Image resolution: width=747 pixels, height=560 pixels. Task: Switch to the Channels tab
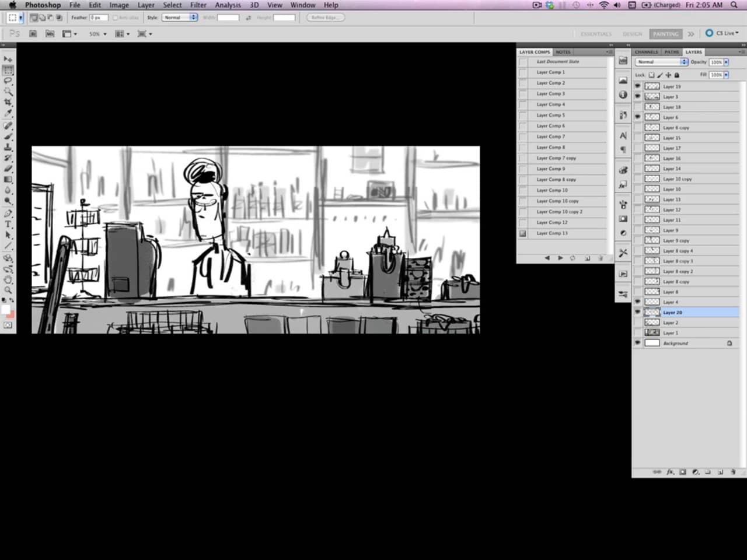(x=647, y=52)
